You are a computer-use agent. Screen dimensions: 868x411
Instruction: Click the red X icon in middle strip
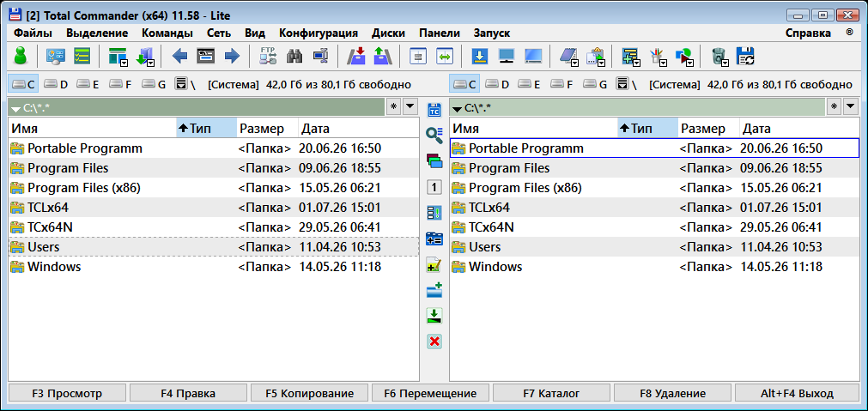click(434, 341)
